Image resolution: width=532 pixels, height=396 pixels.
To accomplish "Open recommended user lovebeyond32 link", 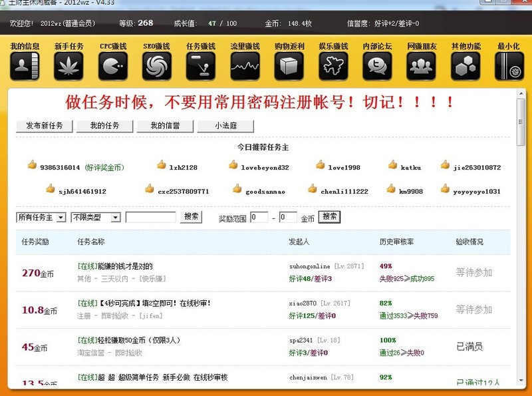I will [265, 168].
